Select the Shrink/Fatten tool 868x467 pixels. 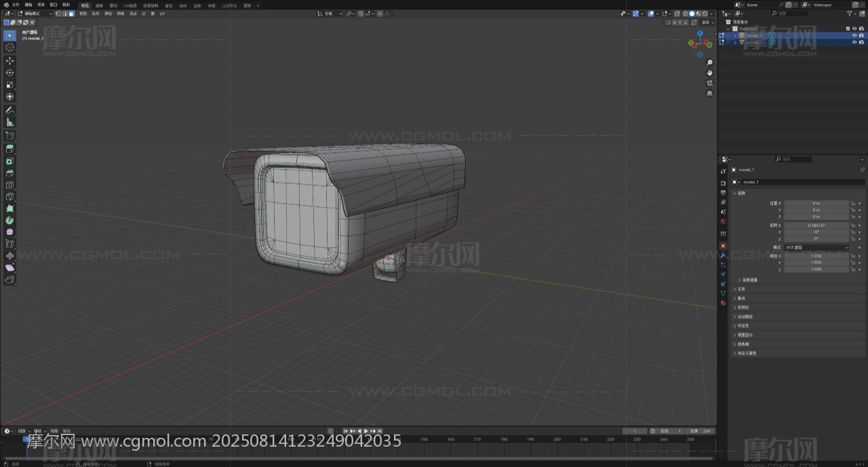[9, 256]
